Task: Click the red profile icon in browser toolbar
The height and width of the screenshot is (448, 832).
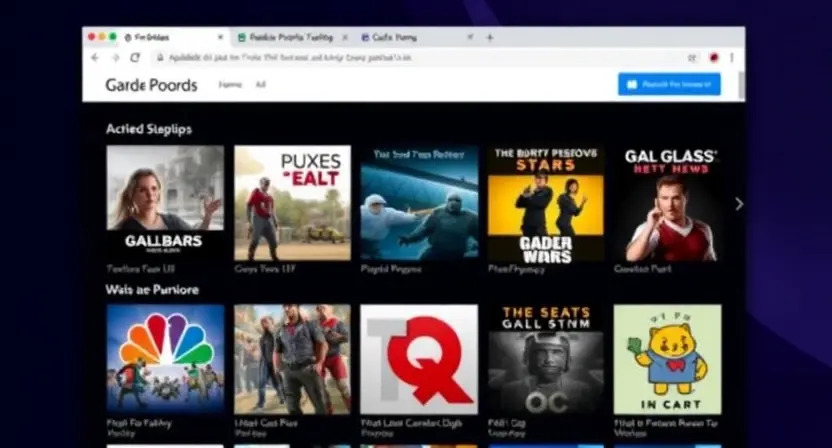Action: coord(714,57)
